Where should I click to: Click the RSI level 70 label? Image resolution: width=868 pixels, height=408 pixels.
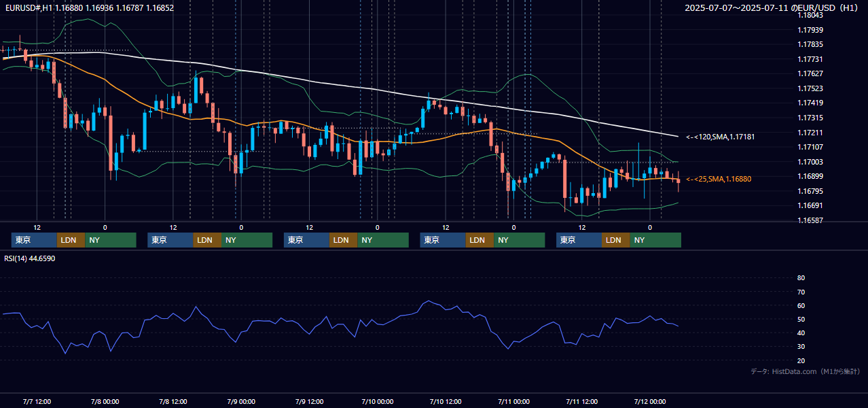pos(801,292)
